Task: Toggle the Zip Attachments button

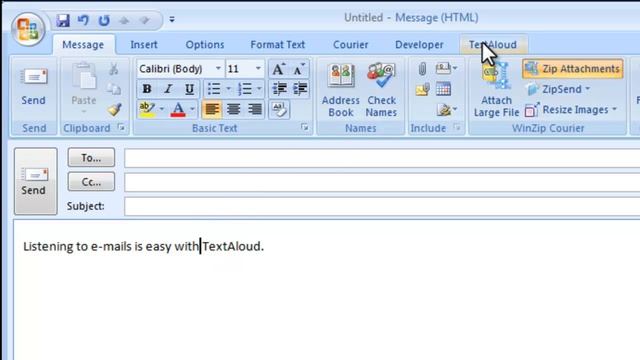Action: [573, 69]
